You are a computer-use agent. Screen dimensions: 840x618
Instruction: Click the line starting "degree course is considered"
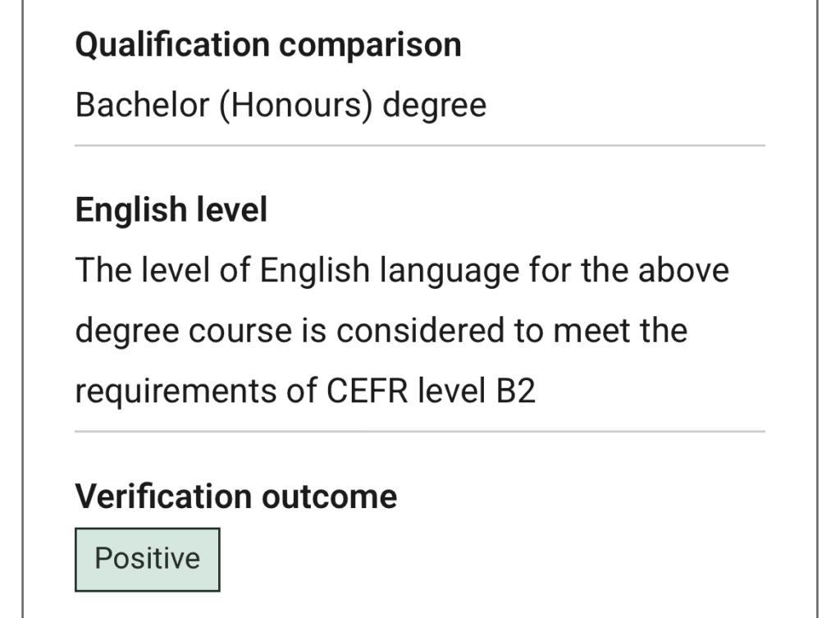[381, 331]
